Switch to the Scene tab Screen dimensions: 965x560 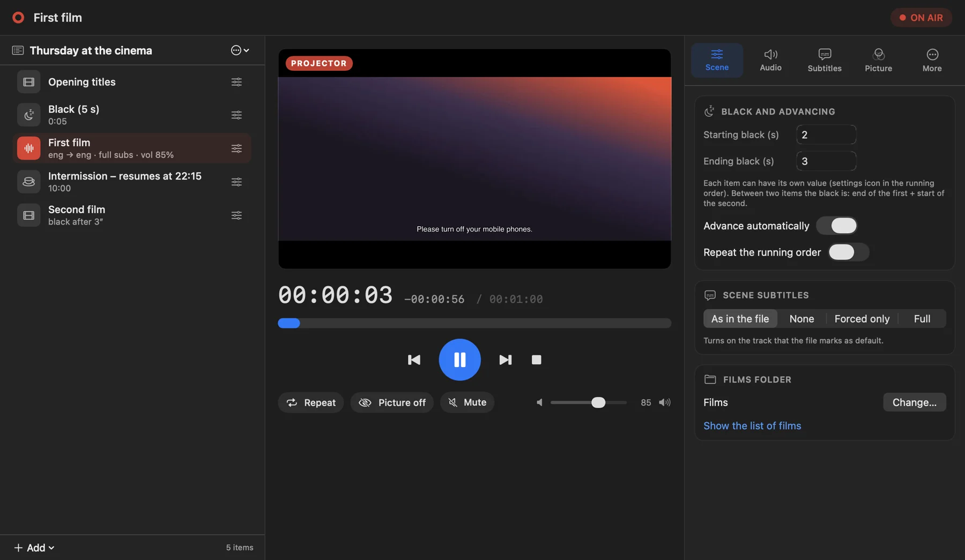[x=717, y=61]
